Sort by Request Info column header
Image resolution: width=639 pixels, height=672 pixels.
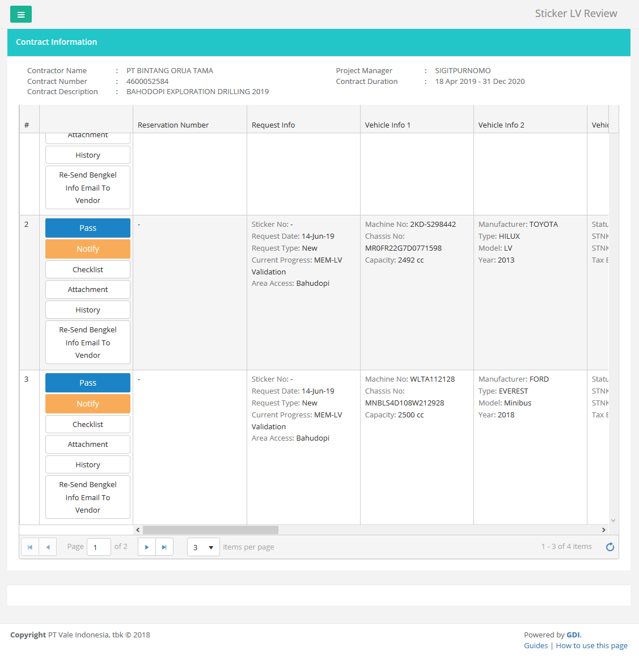point(273,125)
